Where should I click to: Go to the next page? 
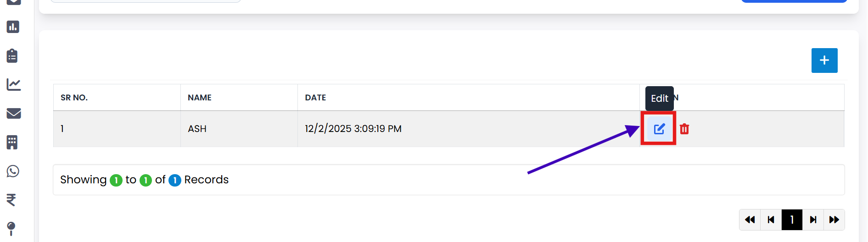coord(813,220)
